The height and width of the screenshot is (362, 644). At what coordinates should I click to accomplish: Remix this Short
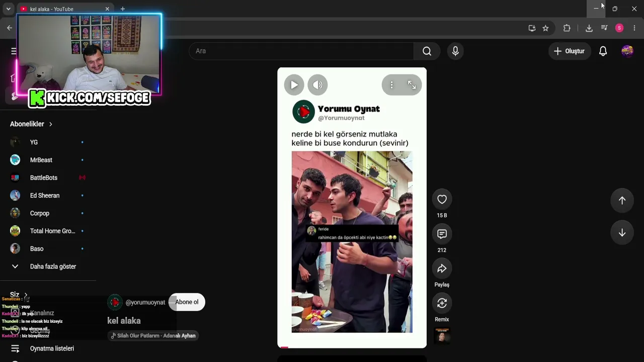pyautogui.click(x=442, y=303)
